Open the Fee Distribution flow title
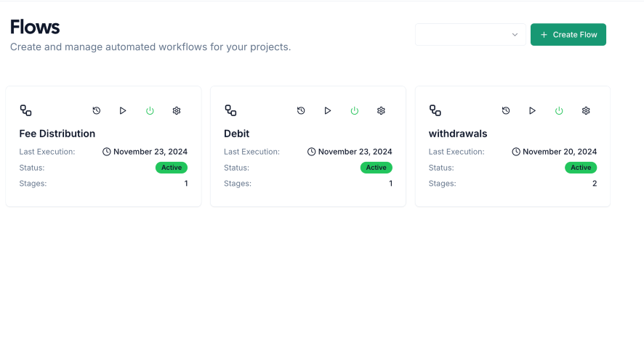 tap(57, 134)
